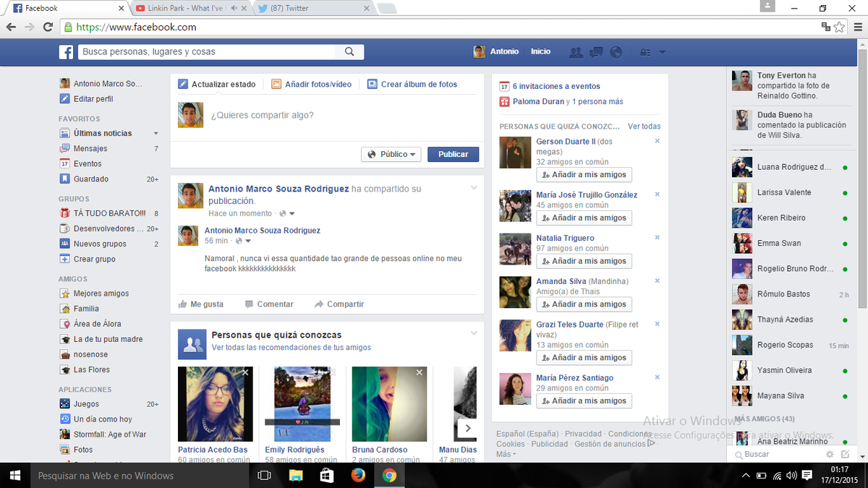Open the privacy dropdown next to Hace un momento
868x488 pixels.
pyautogui.click(x=287, y=213)
